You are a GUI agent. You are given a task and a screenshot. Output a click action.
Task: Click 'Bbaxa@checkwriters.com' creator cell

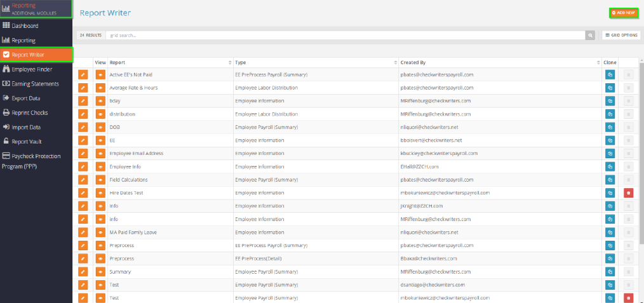tap(429, 259)
